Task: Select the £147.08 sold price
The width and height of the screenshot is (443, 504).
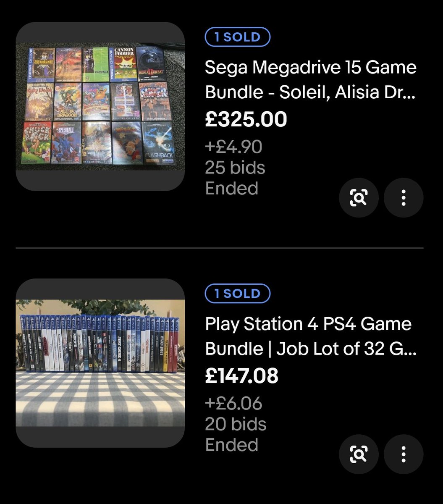Action: (x=242, y=376)
